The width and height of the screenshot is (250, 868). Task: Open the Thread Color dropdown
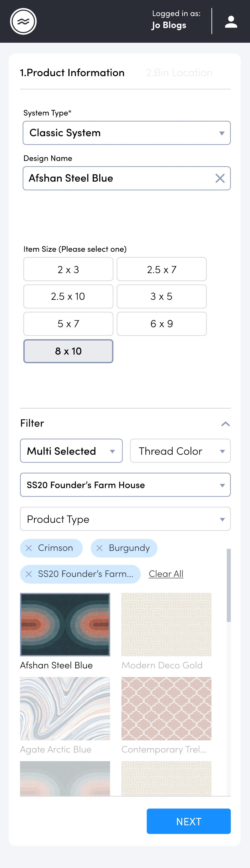point(180,451)
